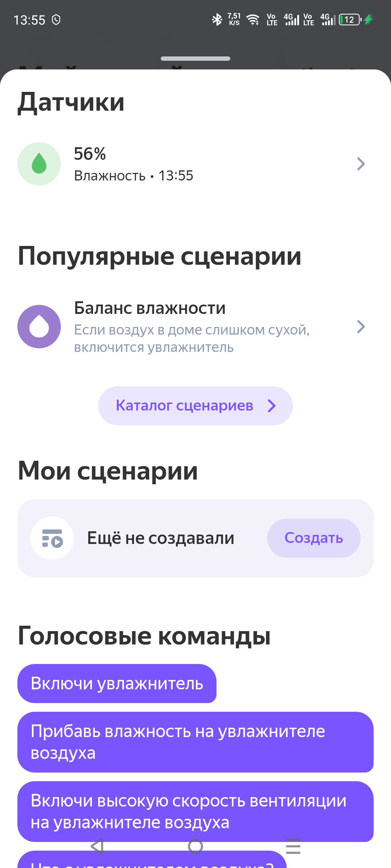391x868 pixels.
Task: Tap the bottom sheet drag handle
Action: [x=195, y=59]
